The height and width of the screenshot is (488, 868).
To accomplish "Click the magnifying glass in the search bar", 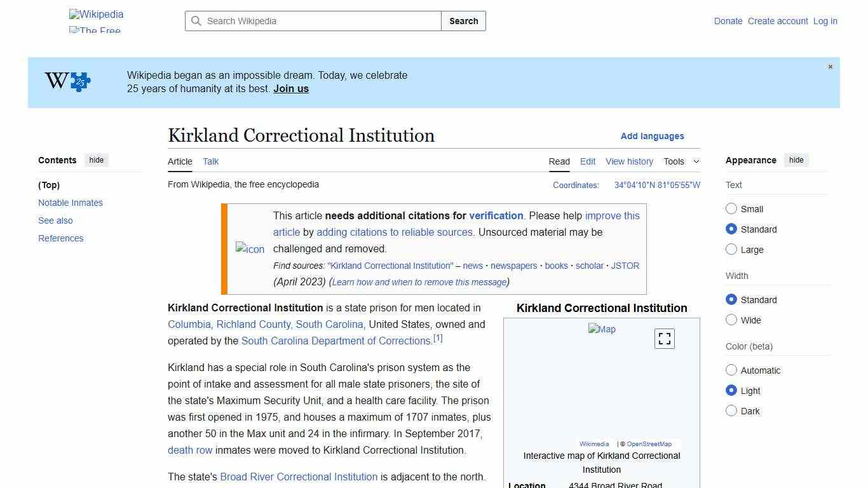I will (197, 21).
